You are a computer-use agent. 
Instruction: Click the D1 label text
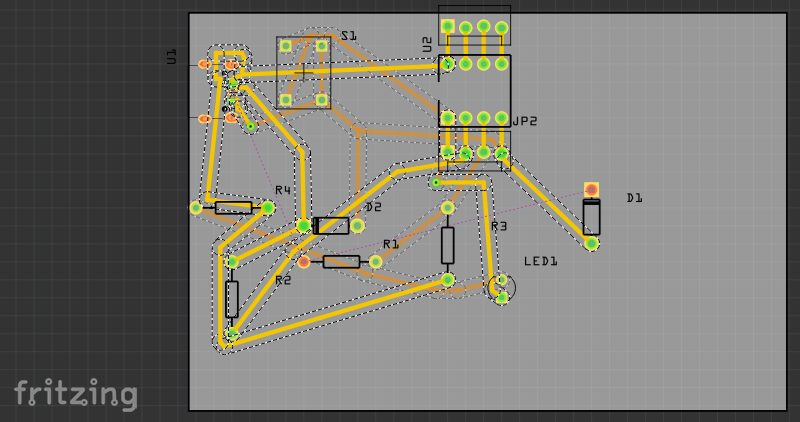coord(634,198)
